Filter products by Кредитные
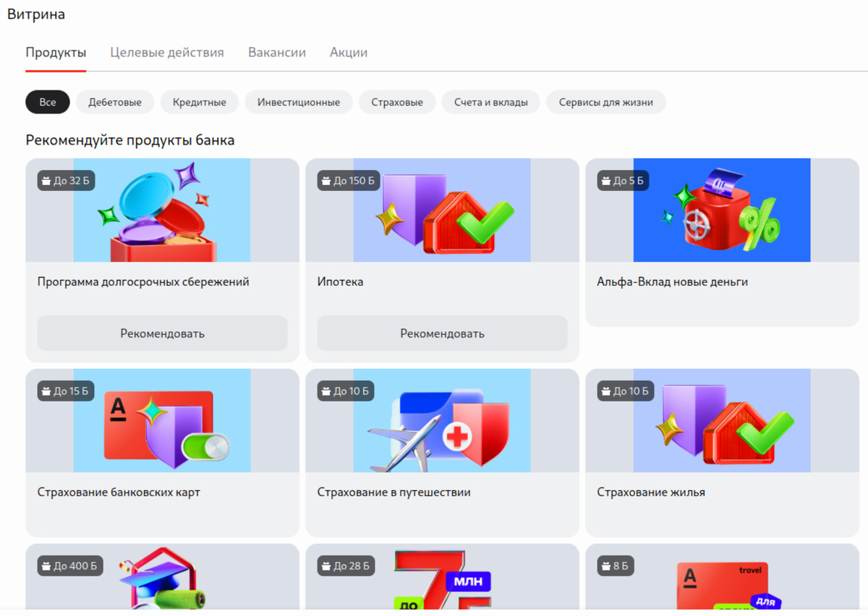 coord(200,102)
